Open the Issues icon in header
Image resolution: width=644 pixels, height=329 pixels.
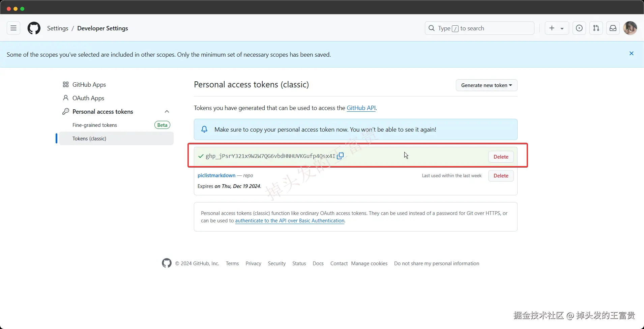579,28
